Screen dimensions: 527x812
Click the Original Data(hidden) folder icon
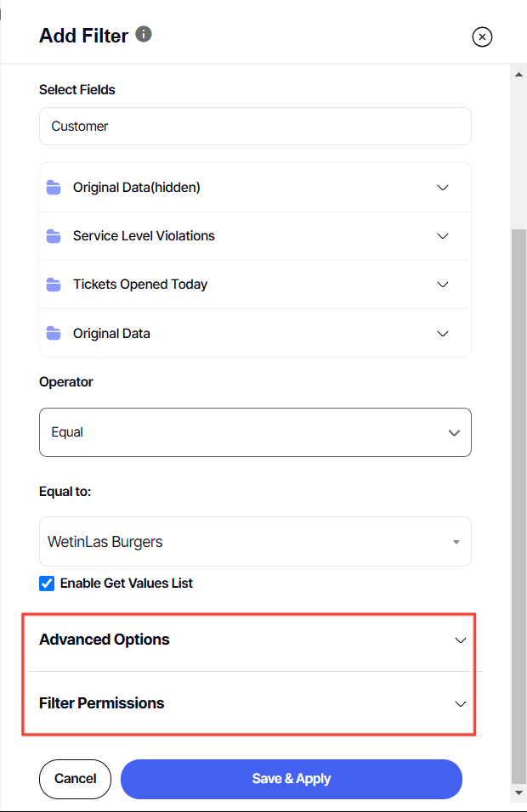click(x=54, y=188)
